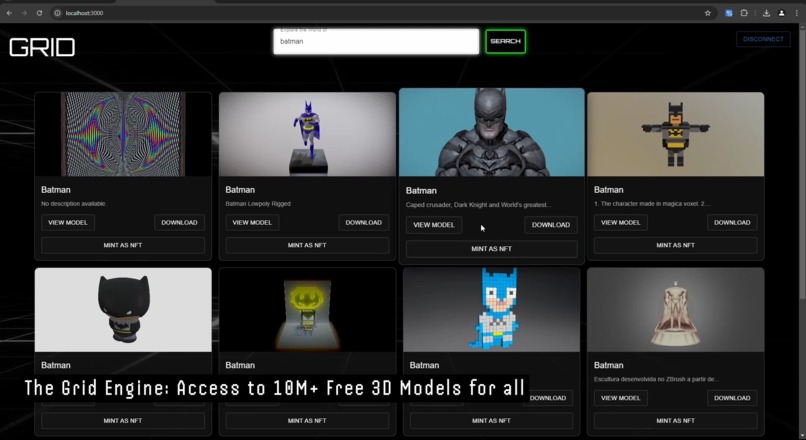Open the blue extension icon in toolbar
Image resolution: width=806 pixels, height=440 pixels.
(x=728, y=13)
